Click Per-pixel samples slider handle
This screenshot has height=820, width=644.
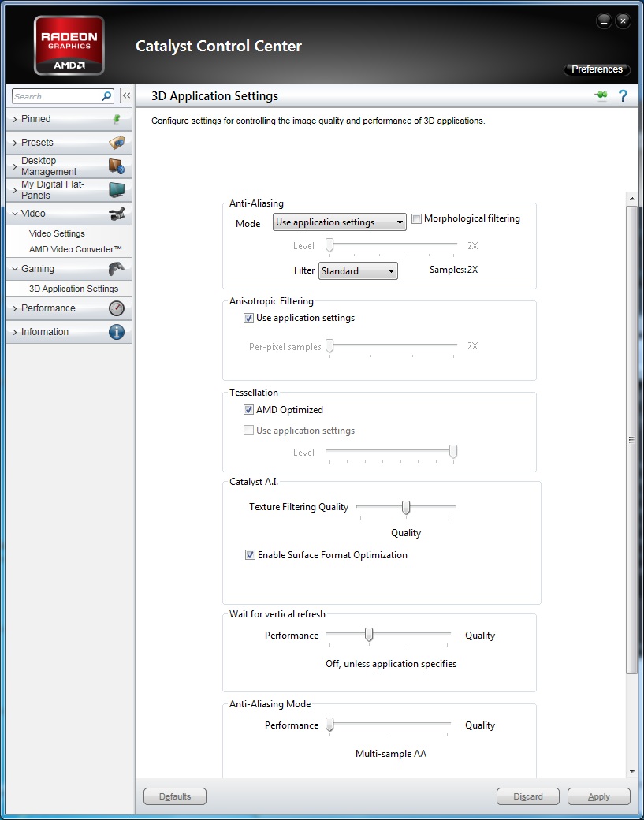coord(329,345)
